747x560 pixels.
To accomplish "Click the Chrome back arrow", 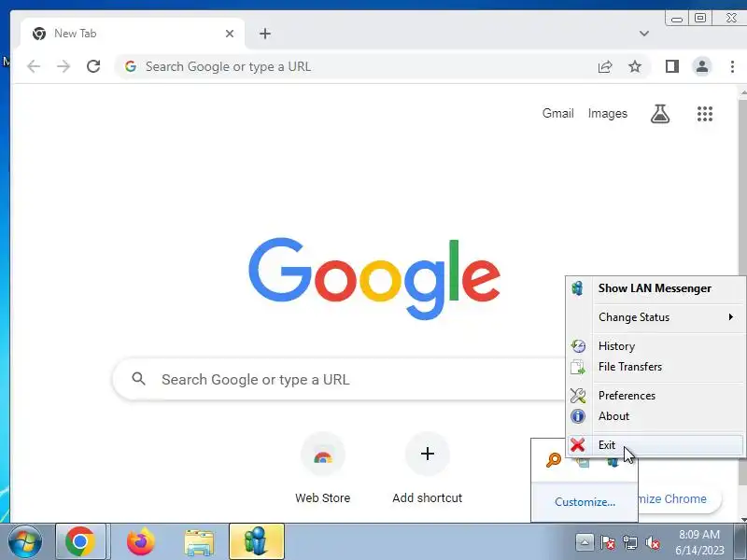I will coord(34,66).
